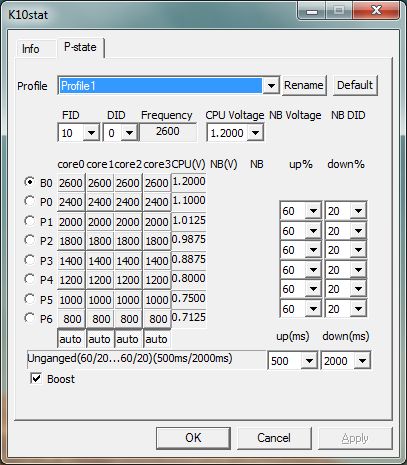Click the Profile1 name field

(x=160, y=86)
